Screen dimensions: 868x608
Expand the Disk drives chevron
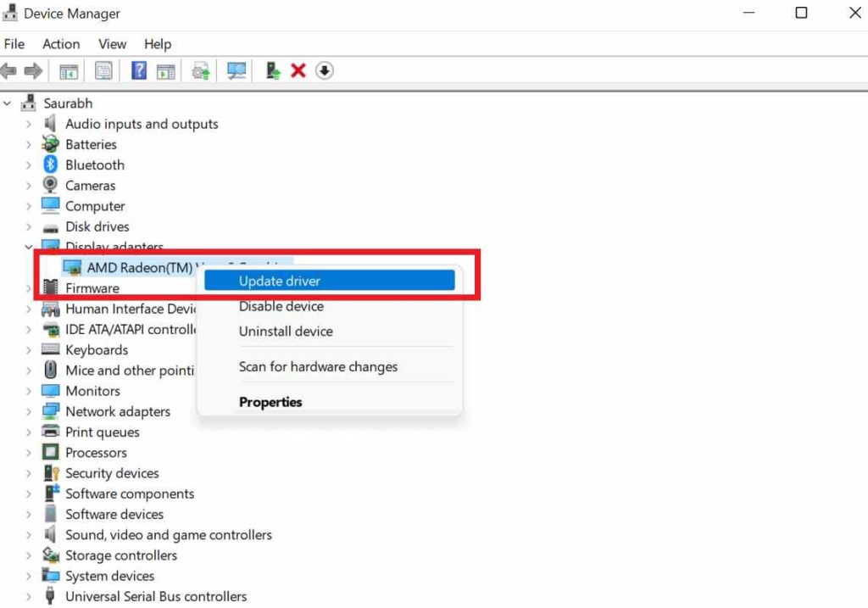tap(28, 226)
